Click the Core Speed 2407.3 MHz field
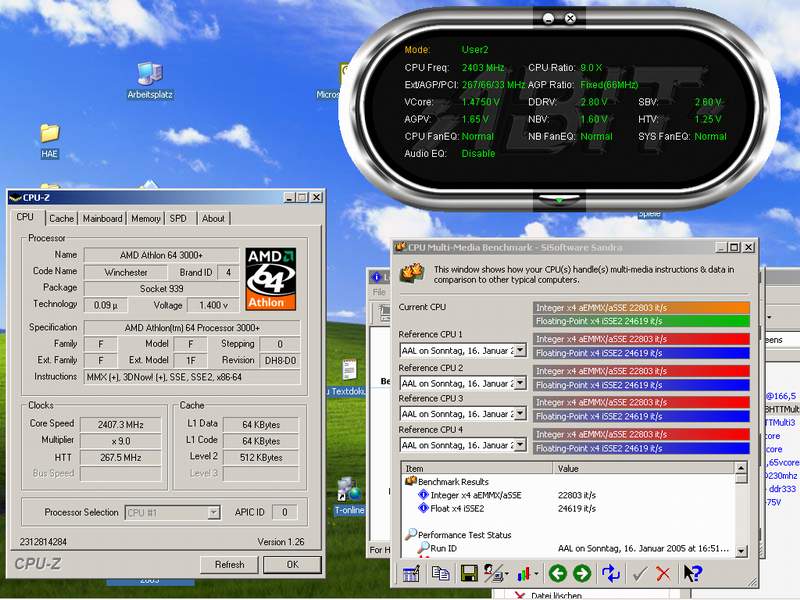This screenshot has height=600, width=800. 121,424
